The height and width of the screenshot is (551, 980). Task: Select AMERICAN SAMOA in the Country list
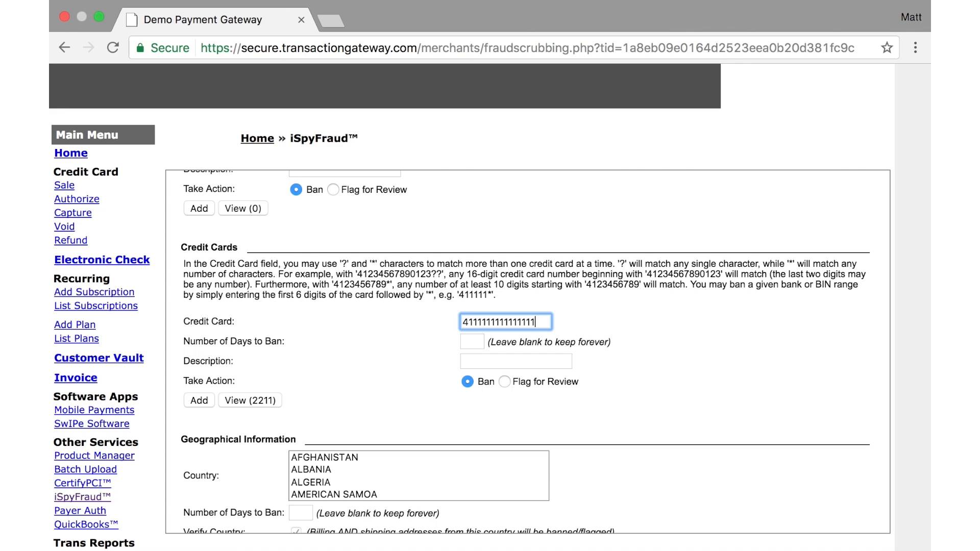334,494
